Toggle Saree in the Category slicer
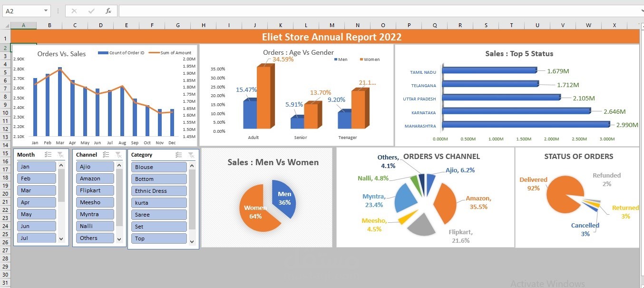Image resolution: width=644 pixels, height=288 pixels. click(159, 215)
